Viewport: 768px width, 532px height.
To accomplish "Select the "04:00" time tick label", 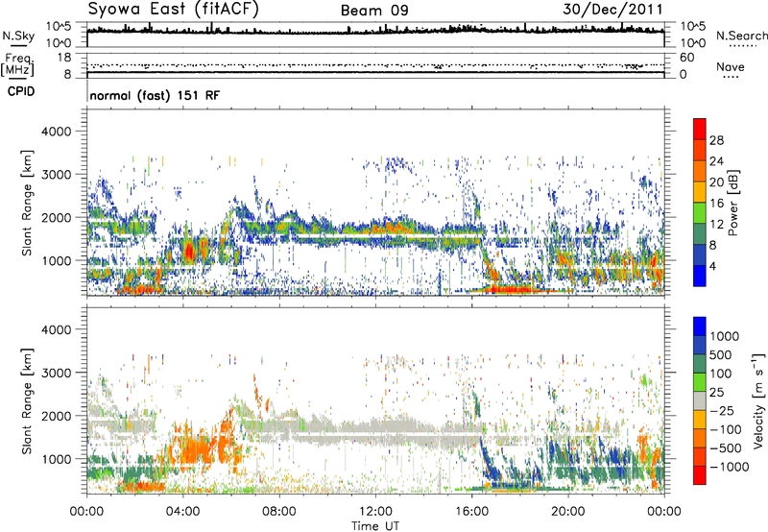I will pos(182,512).
